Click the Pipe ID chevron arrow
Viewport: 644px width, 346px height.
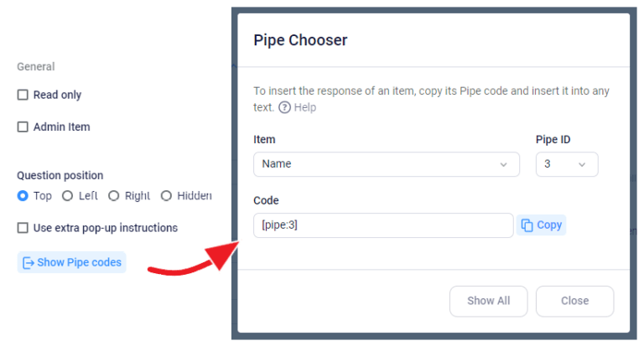click(582, 164)
